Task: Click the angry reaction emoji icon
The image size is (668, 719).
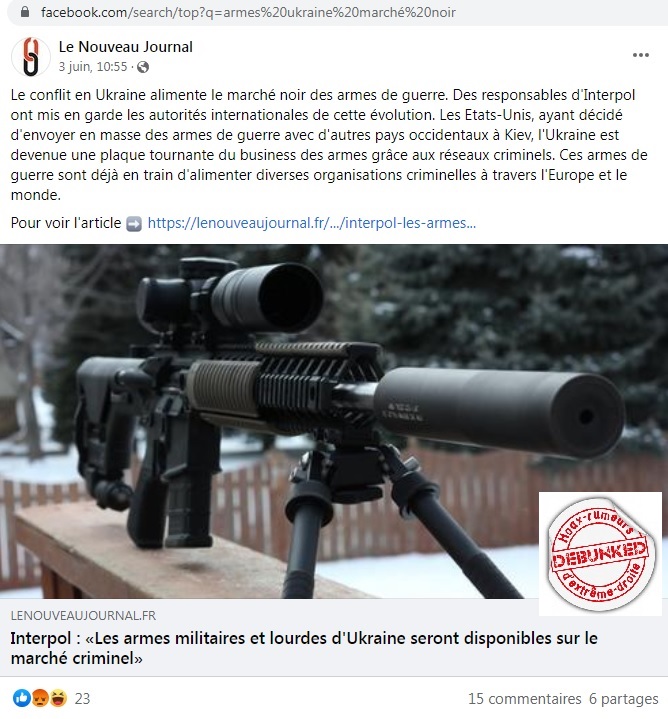Action: point(40,698)
